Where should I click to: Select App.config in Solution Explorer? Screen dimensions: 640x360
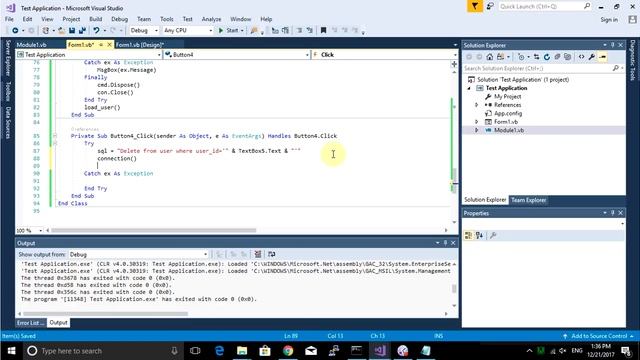508,113
